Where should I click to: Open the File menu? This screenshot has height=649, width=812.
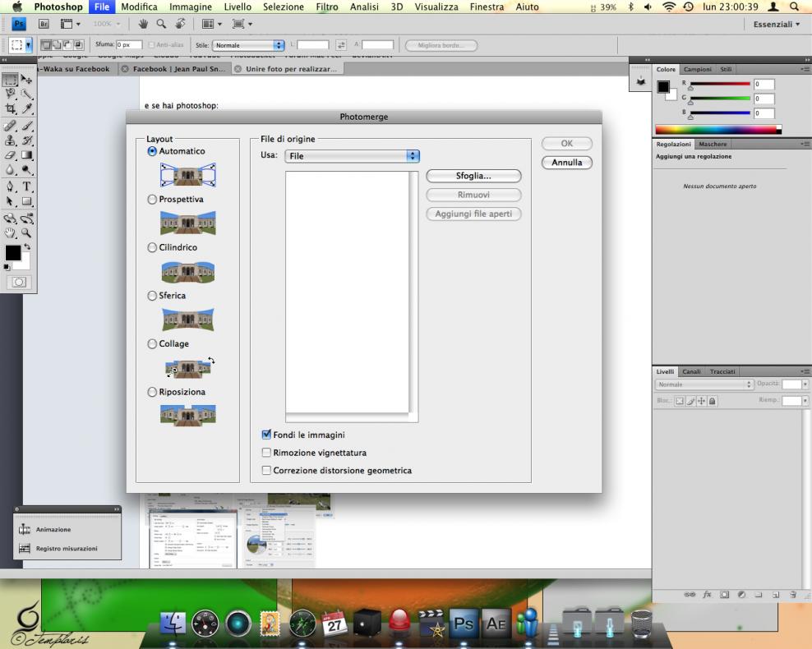click(x=102, y=7)
